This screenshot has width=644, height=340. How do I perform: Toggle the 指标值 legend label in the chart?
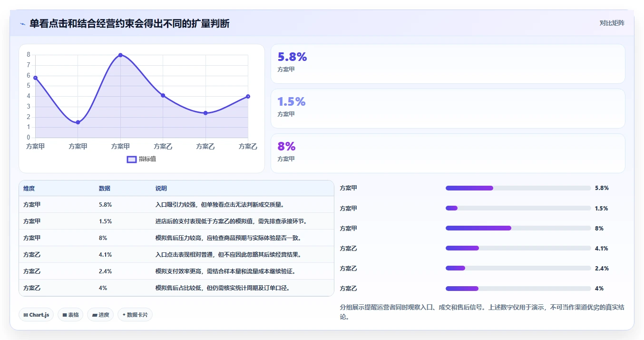pyautogui.click(x=147, y=159)
